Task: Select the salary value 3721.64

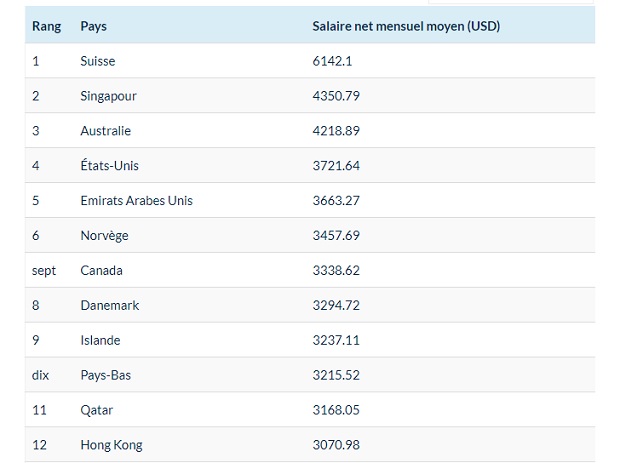Action: pos(336,166)
